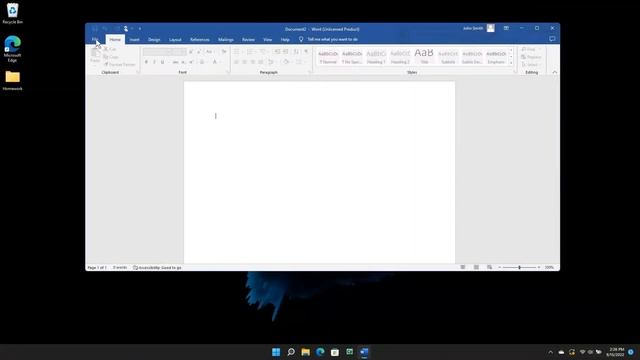The image size is (640, 360).
Task: Click the John Smith account name
Action: point(473,28)
